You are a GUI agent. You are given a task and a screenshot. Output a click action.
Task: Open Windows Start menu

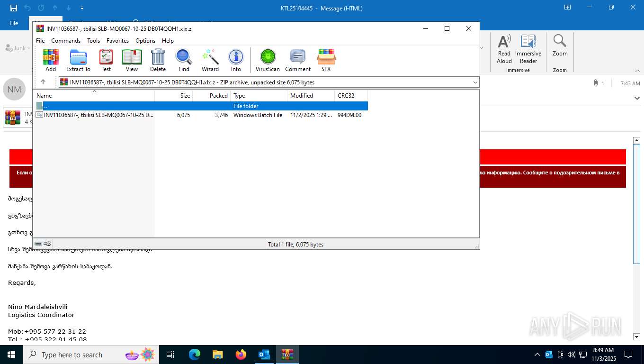coord(11,355)
